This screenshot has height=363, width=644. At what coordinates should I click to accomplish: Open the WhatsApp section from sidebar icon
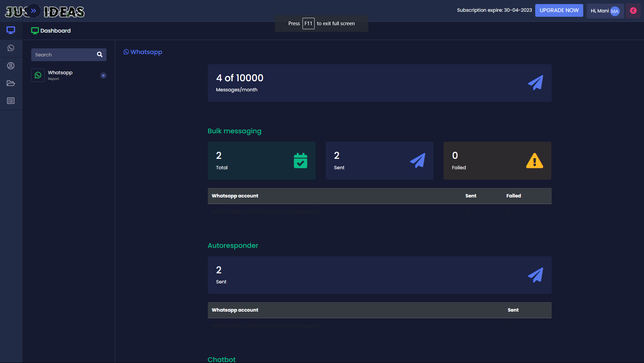click(x=11, y=48)
